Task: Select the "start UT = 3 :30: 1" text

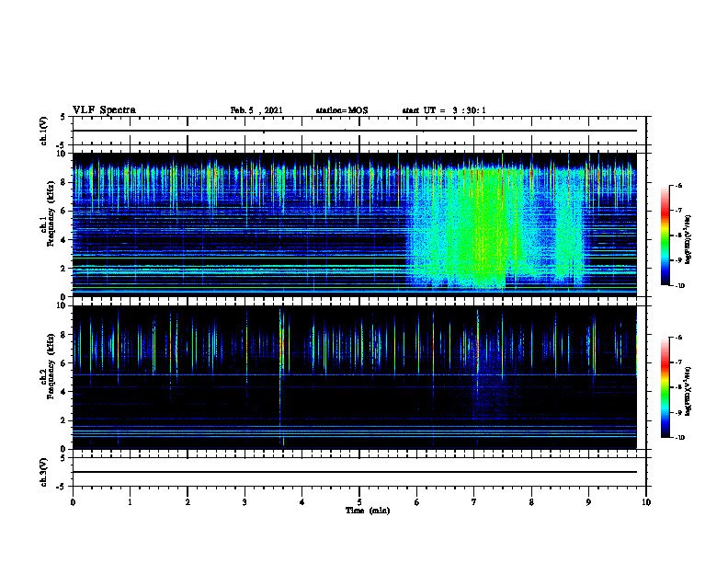Action: point(444,110)
